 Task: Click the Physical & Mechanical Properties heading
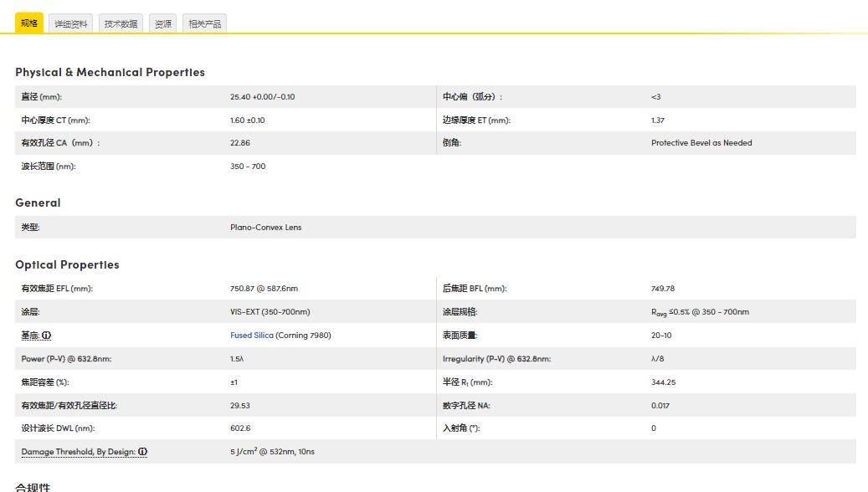tap(110, 72)
